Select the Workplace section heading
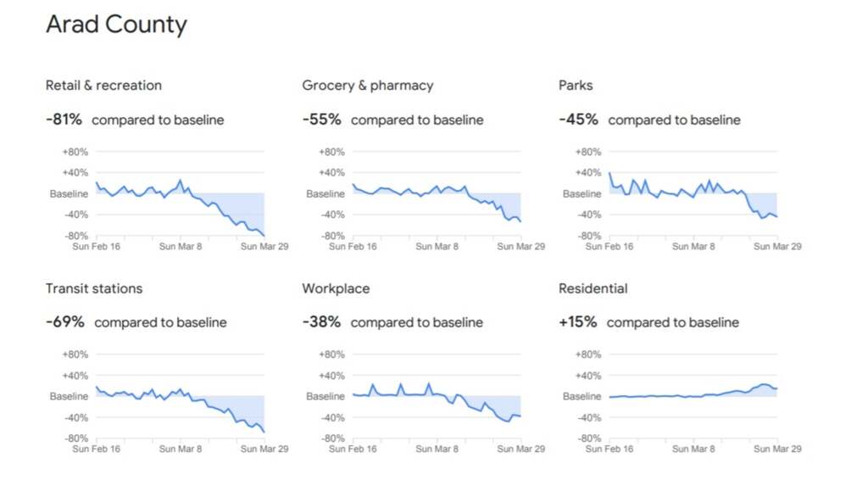The image size is (868, 497). tap(336, 288)
